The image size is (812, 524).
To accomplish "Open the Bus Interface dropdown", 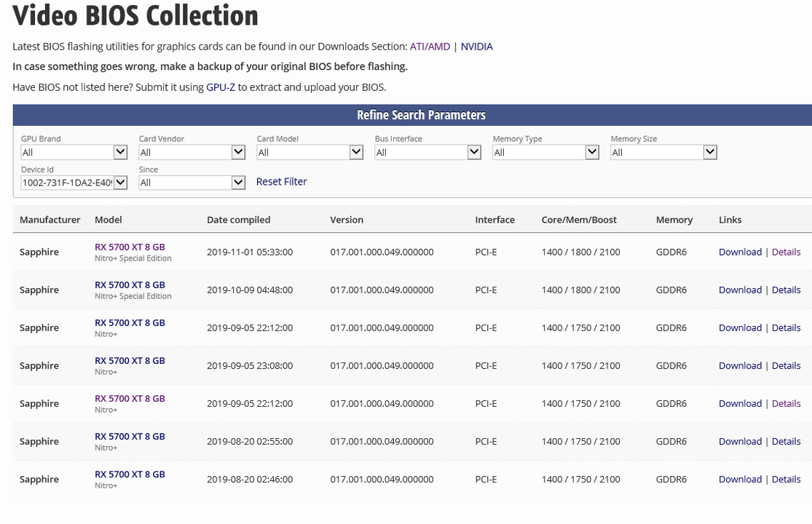I will point(428,152).
